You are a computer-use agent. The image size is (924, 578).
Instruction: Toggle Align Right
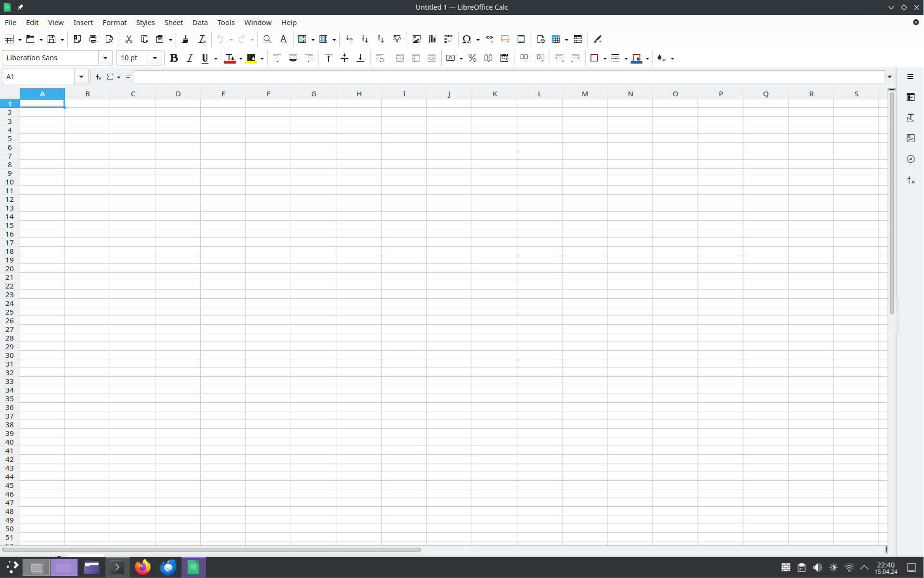(309, 58)
